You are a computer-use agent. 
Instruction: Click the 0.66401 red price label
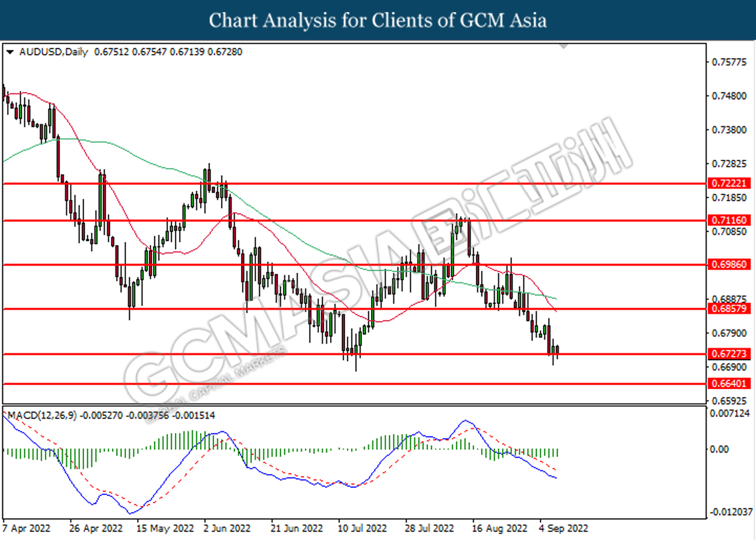coord(729,384)
